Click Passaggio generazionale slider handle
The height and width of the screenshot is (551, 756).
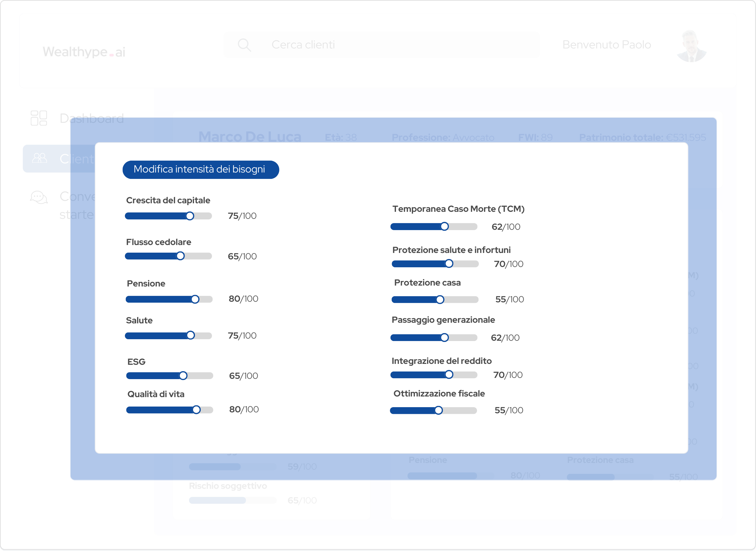444,338
